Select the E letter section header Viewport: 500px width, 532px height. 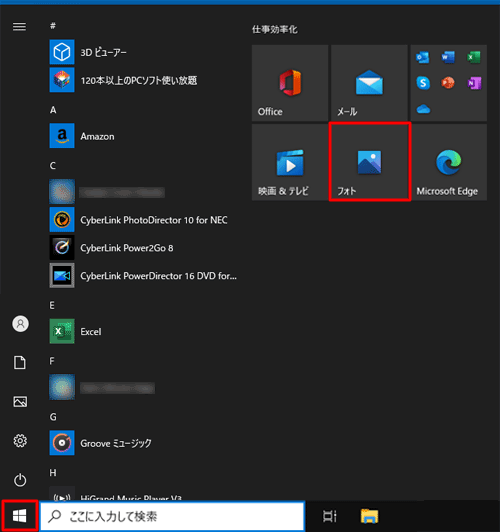point(52,305)
